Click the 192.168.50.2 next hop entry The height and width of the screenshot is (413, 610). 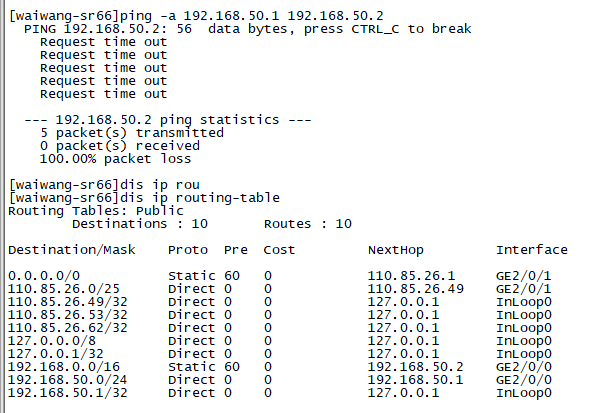click(x=415, y=366)
